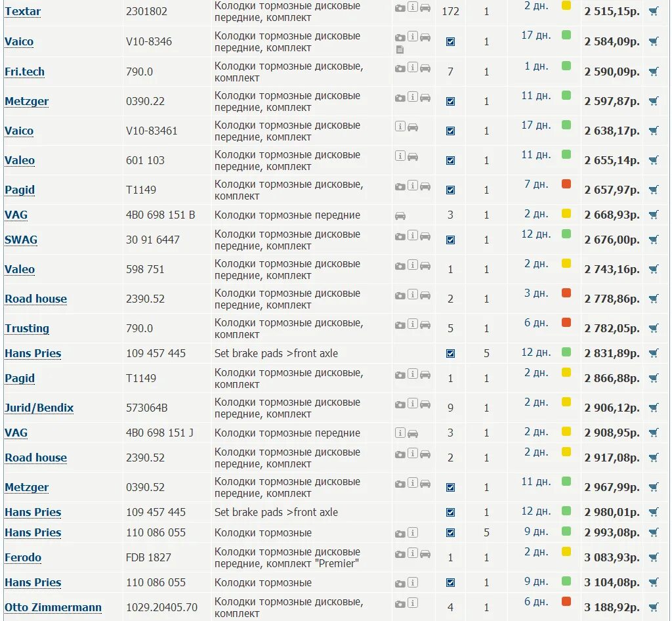Add Metzger 0390.22 to shopping cart
The height and width of the screenshot is (621, 672).
pos(654,101)
